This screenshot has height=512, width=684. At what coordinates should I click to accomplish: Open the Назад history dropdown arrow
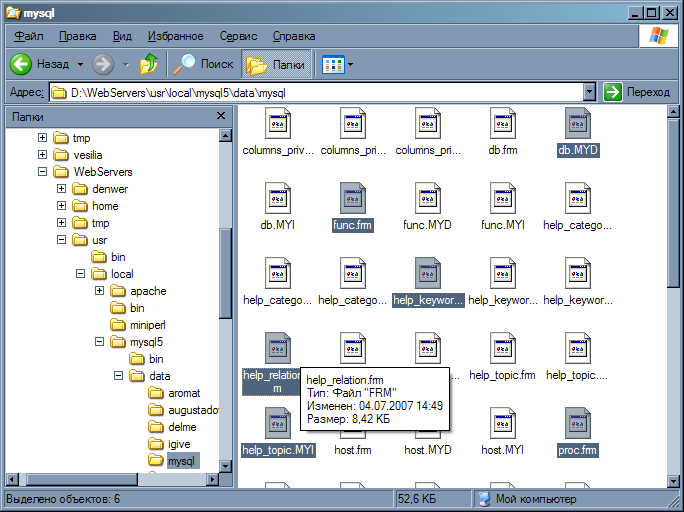(x=80, y=65)
